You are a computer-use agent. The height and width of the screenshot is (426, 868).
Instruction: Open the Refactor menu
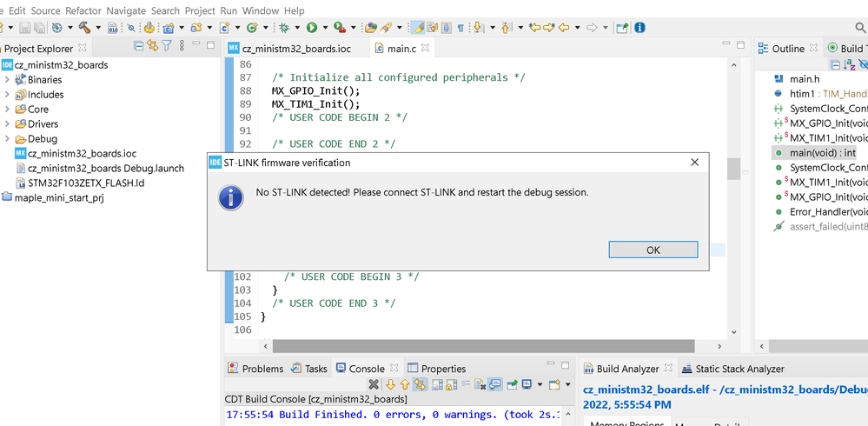[83, 10]
